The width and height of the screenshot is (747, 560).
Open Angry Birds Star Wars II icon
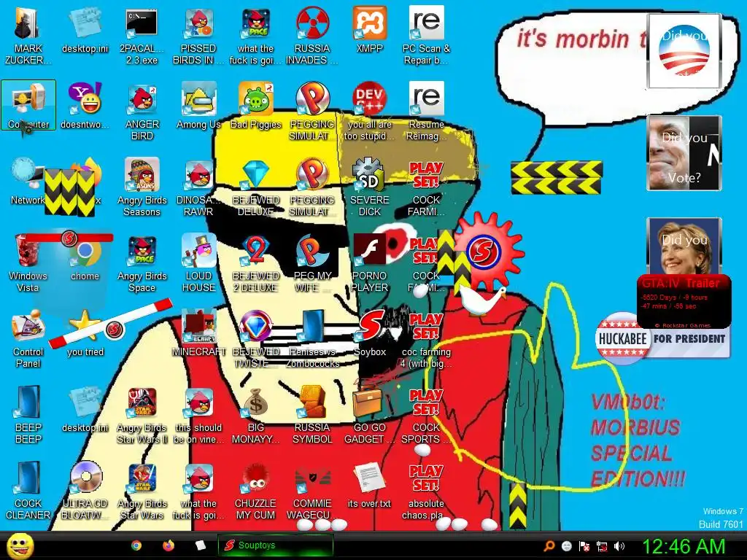pos(142,414)
